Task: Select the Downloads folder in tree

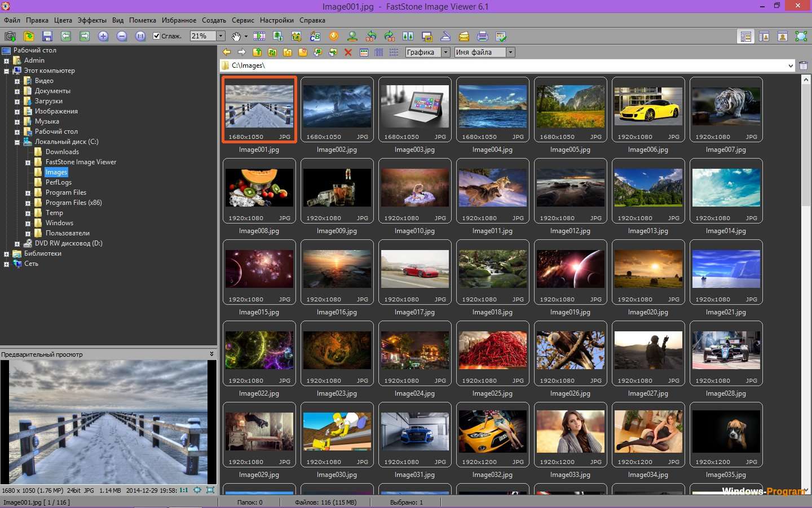Action: pos(62,152)
